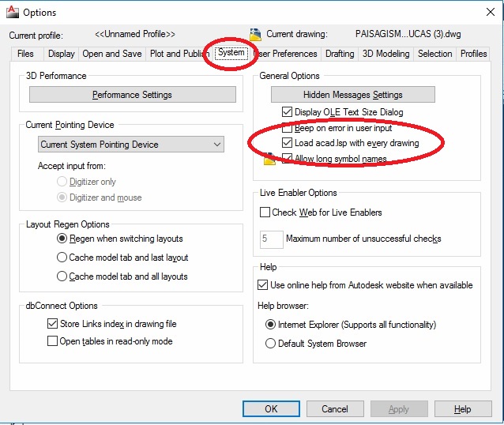Toggle Load acad.lsp with every drawing
The image size is (504, 425).
pyautogui.click(x=287, y=143)
